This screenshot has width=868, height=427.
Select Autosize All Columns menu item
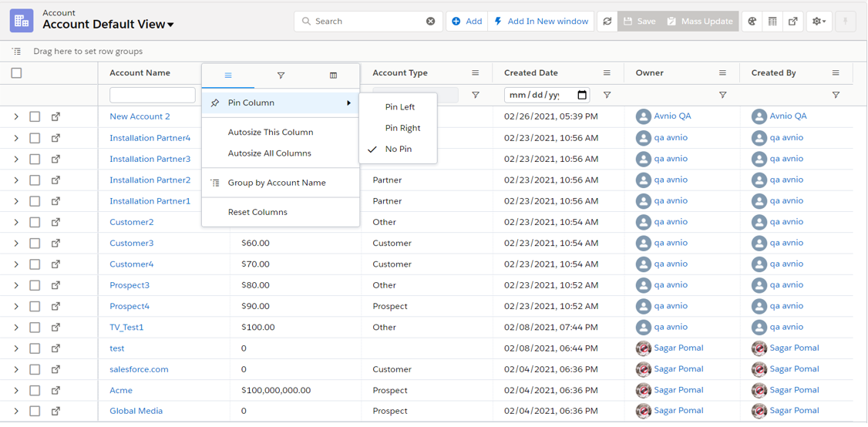(269, 153)
